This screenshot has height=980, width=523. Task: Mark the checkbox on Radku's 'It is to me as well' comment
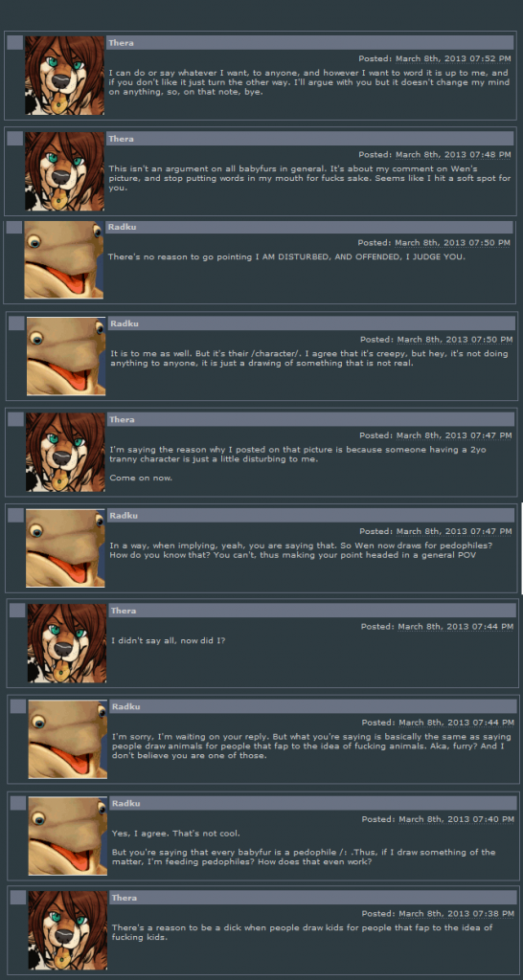pos(17,323)
